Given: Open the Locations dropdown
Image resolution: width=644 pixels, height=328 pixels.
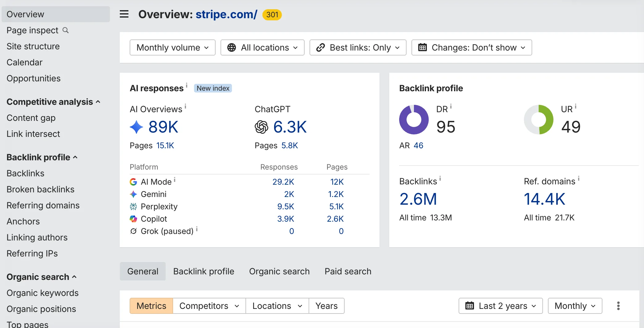Looking at the screenshot, I should (x=277, y=306).
